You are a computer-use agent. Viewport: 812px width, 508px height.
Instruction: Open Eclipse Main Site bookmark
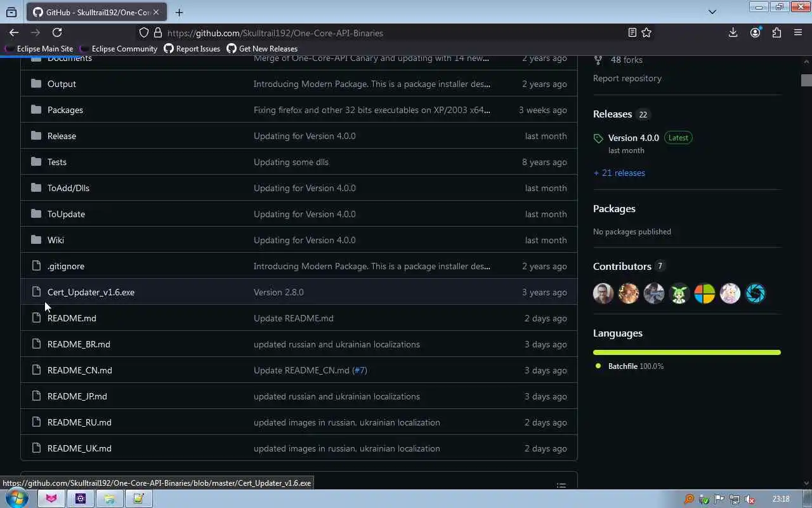(39, 49)
